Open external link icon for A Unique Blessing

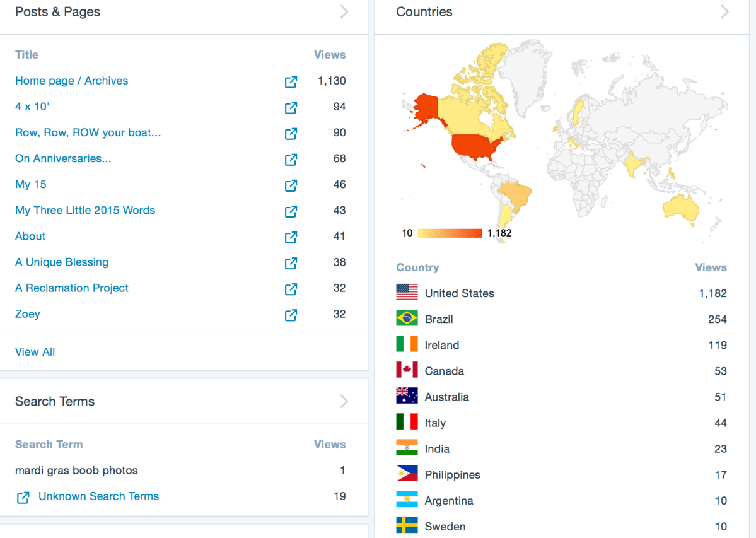[x=291, y=262]
